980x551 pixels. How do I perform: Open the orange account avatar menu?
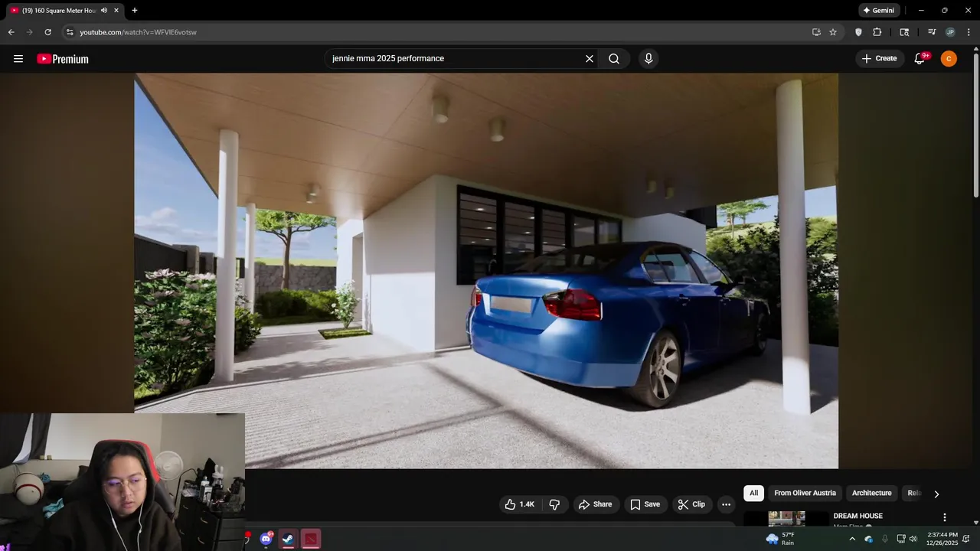click(949, 59)
